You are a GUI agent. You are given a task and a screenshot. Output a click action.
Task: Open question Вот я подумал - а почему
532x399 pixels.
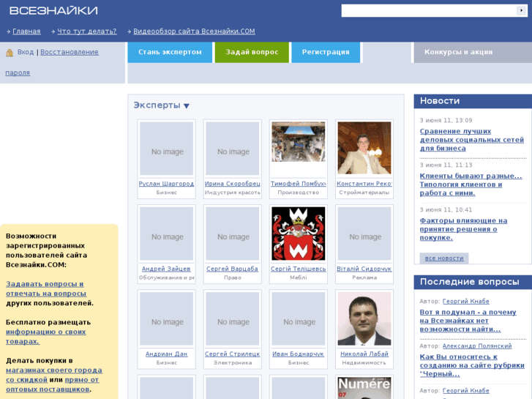pyautogui.click(x=468, y=321)
